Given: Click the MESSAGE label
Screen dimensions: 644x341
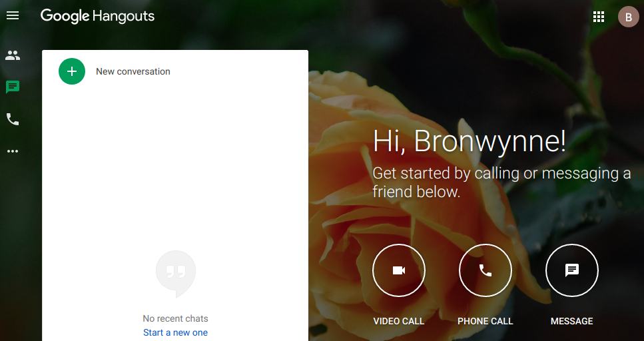Looking at the screenshot, I should tap(572, 321).
